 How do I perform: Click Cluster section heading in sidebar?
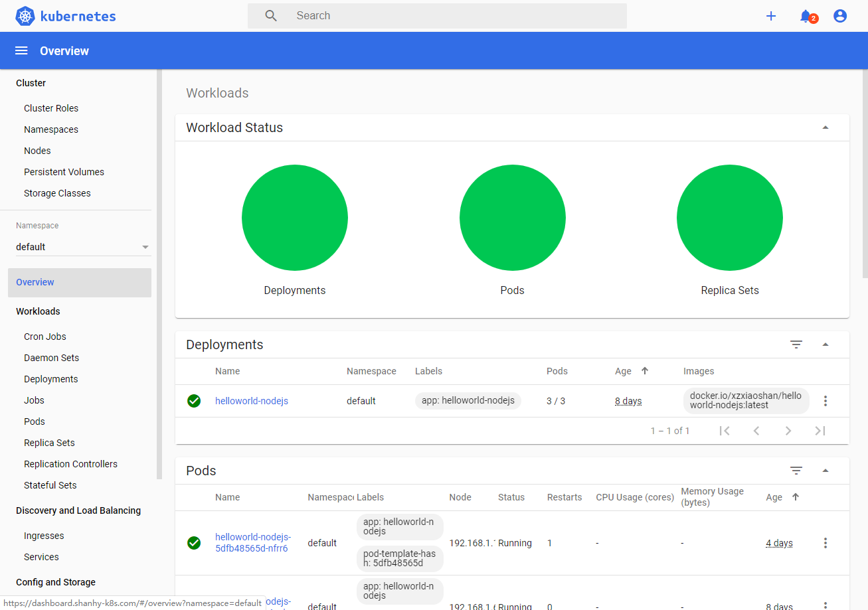pos(31,83)
